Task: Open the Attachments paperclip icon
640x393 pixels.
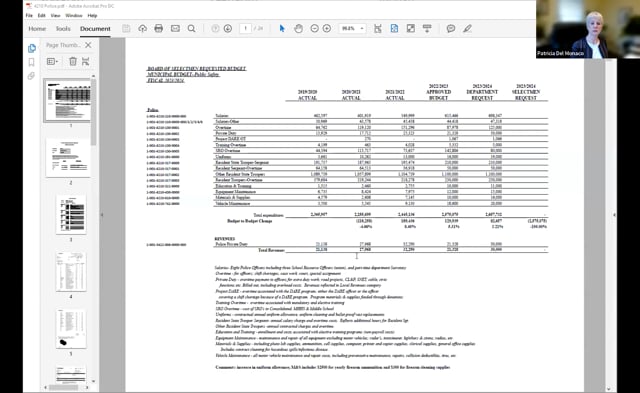Action: point(31,76)
